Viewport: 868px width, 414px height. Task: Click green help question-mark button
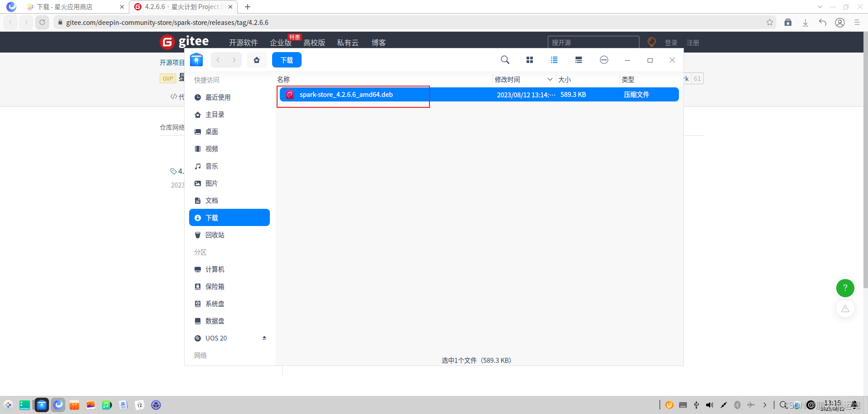tap(845, 288)
